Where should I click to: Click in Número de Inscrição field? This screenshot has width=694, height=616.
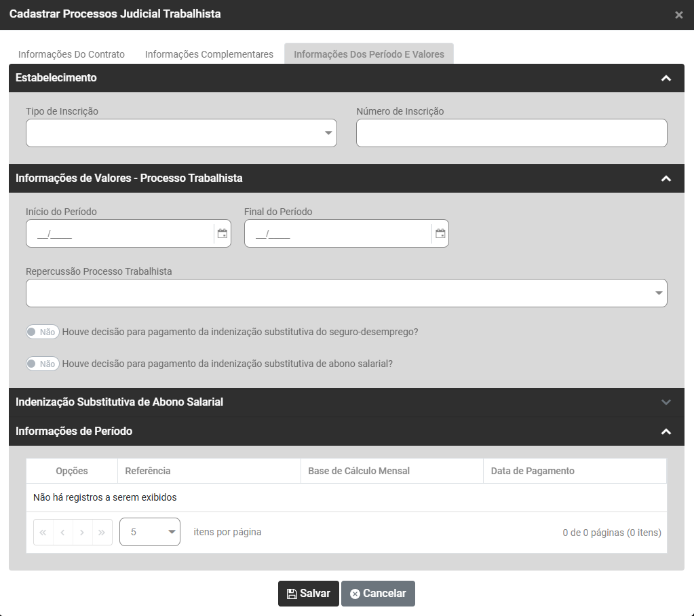pyautogui.click(x=512, y=133)
